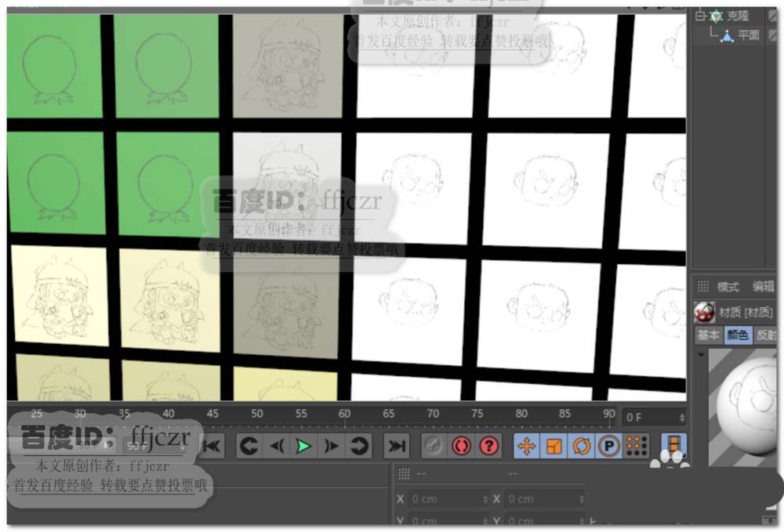This screenshot has width=784, height=532.
Task: Click the position X field stepper arrows
Action: pyautogui.click(x=485, y=499)
